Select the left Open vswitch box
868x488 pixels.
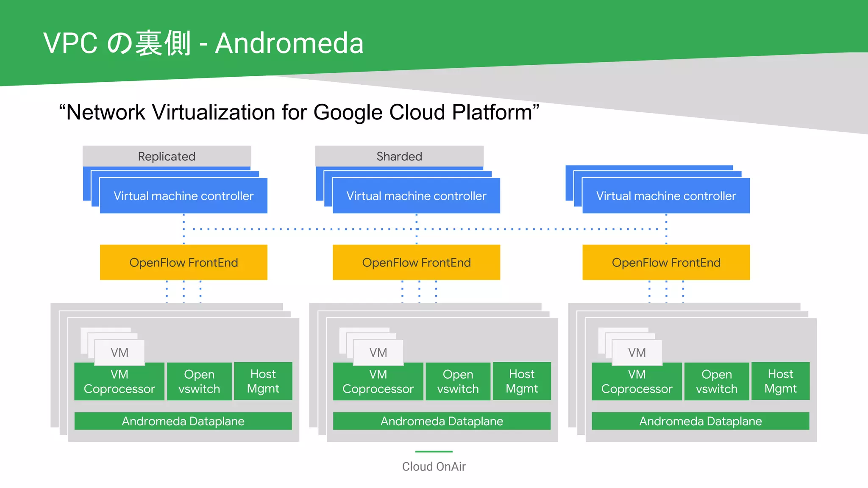click(199, 382)
